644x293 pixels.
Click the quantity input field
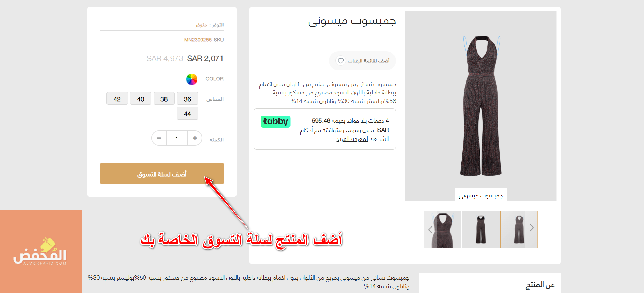coord(177,138)
